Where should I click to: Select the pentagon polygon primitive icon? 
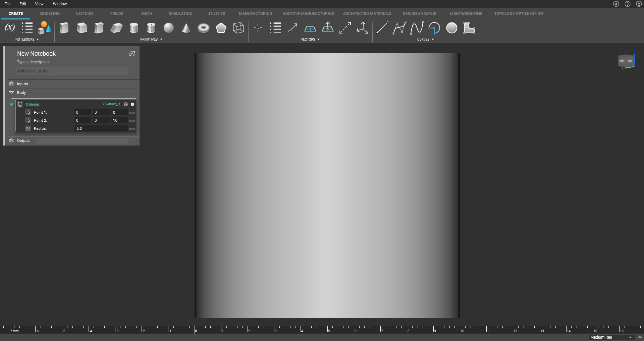pyautogui.click(x=221, y=28)
